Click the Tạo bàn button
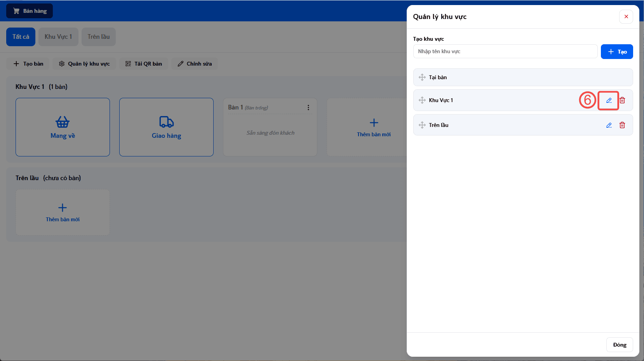Viewport: 644px width, 361px height. pyautogui.click(x=28, y=64)
